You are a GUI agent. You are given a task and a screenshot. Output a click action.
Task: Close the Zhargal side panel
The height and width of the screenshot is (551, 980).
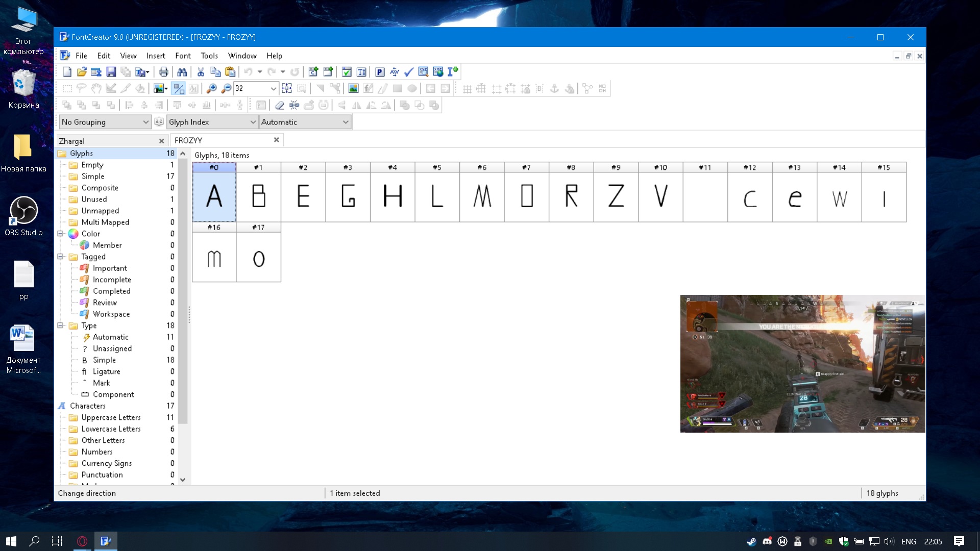161,141
